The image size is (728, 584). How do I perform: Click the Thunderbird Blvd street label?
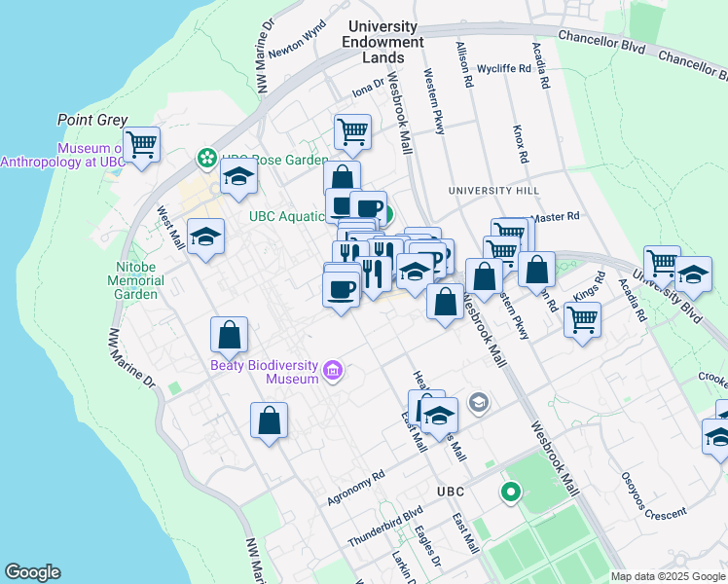[x=385, y=527]
